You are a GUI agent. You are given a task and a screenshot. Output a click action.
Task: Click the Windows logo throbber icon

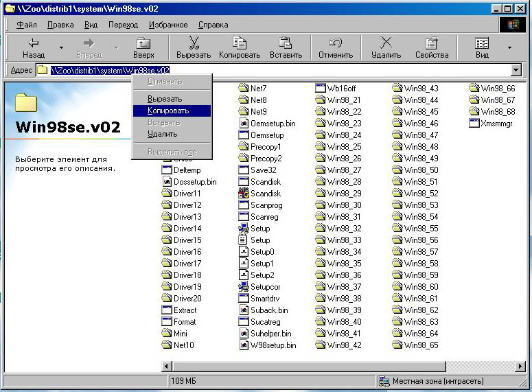click(513, 25)
